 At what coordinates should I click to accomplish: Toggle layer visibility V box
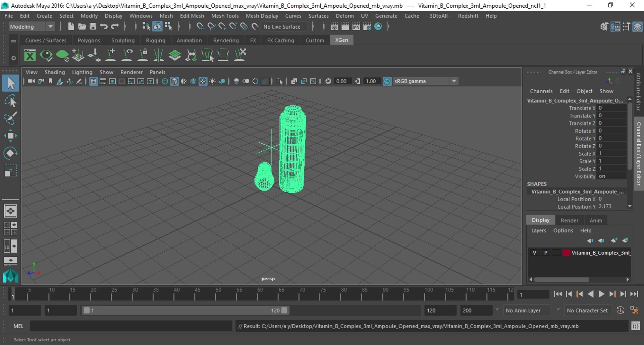pos(534,253)
